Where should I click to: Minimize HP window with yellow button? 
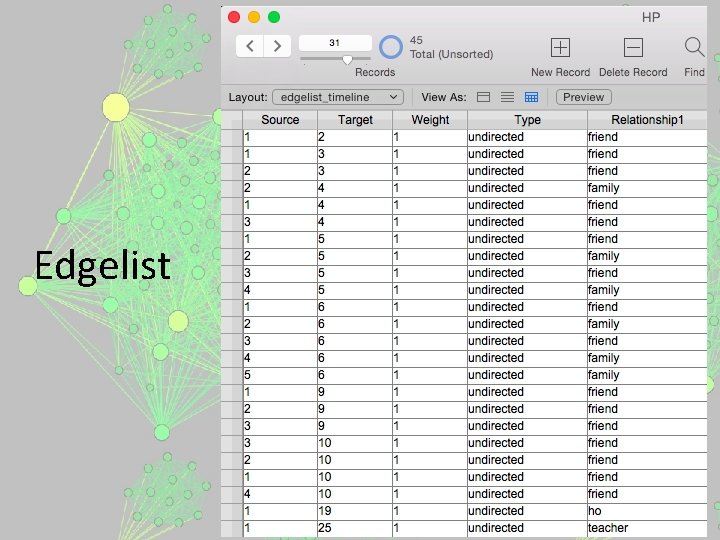pyautogui.click(x=254, y=17)
